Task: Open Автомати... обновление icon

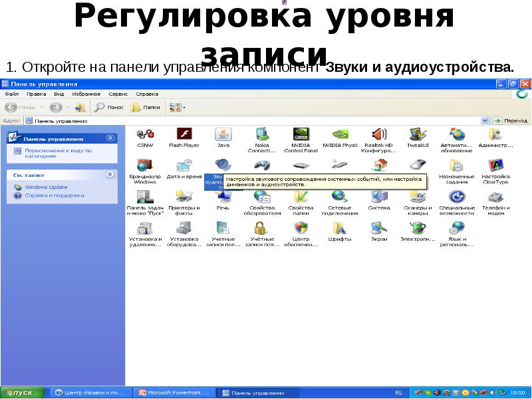Action: pyautogui.click(x=457, y=140)
